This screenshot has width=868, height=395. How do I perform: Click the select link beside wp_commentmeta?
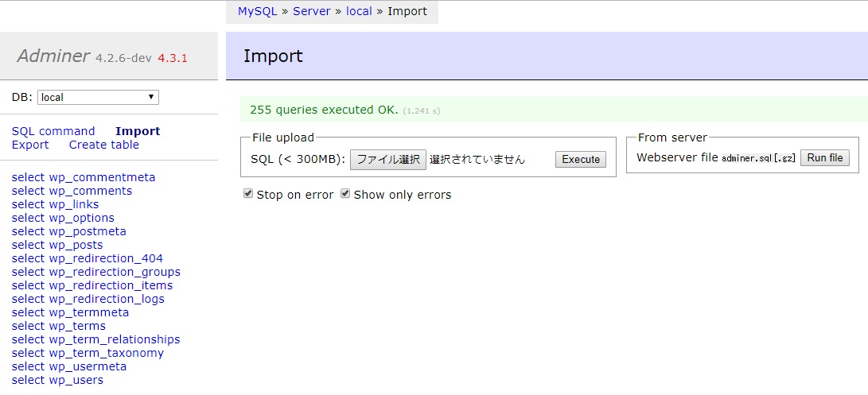tap(28, 177)
